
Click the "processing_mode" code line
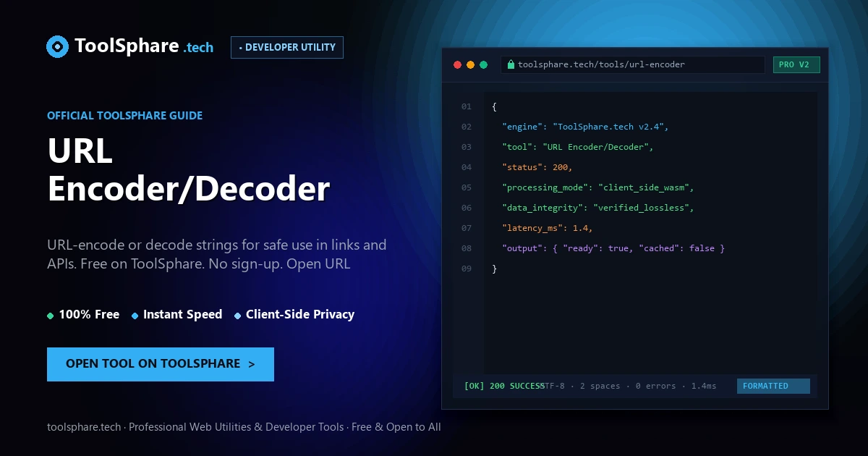tap(598, 187)
